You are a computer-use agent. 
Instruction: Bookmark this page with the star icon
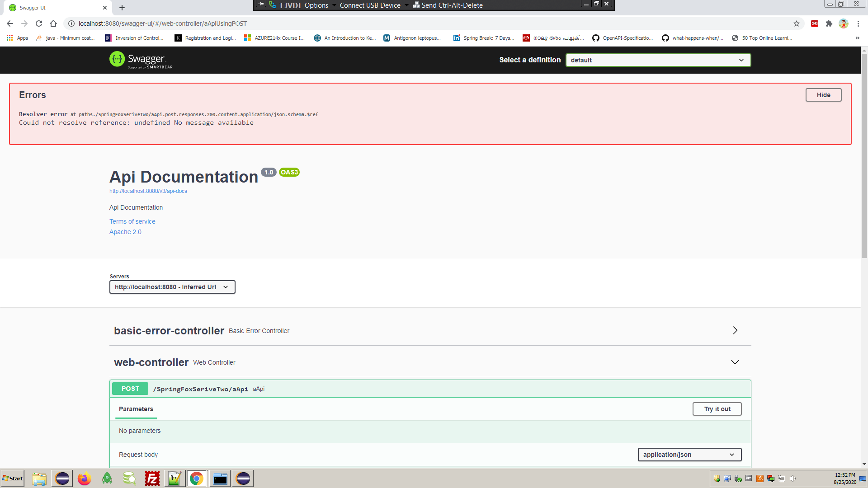[797, 23]
